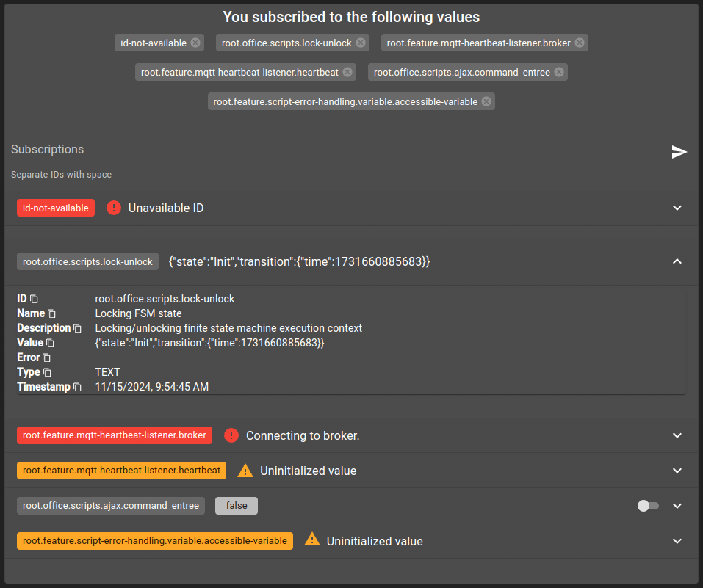
Task: Remove the mqtt-heartbeat-listener.broker chip
Action: [x=580, y=43]
